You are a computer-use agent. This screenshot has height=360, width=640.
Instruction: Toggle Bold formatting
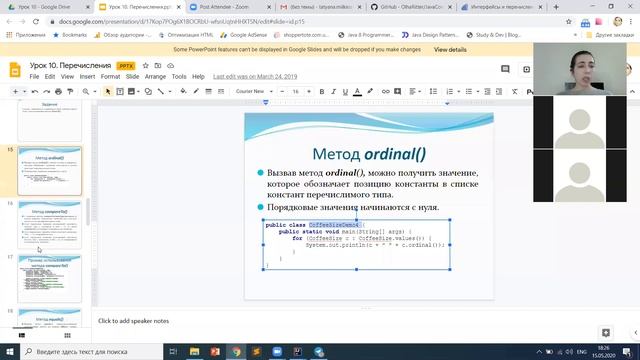click(x=322, y=91)
